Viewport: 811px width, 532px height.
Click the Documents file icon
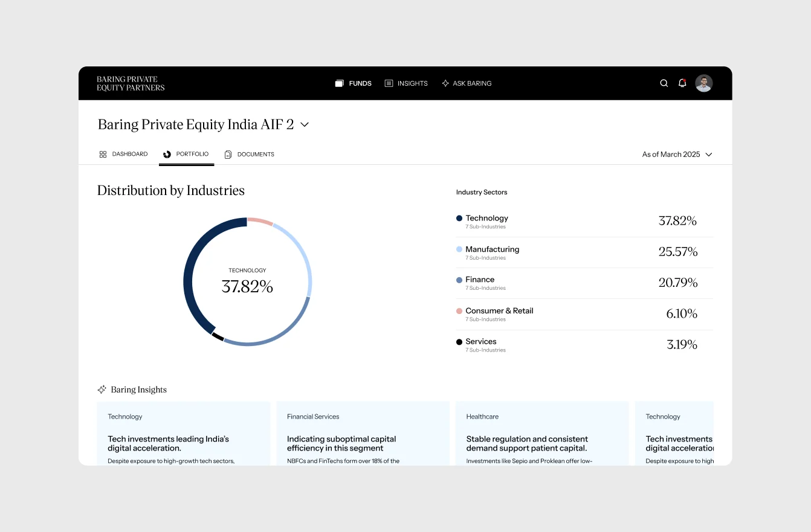click(x=228, y=155)
